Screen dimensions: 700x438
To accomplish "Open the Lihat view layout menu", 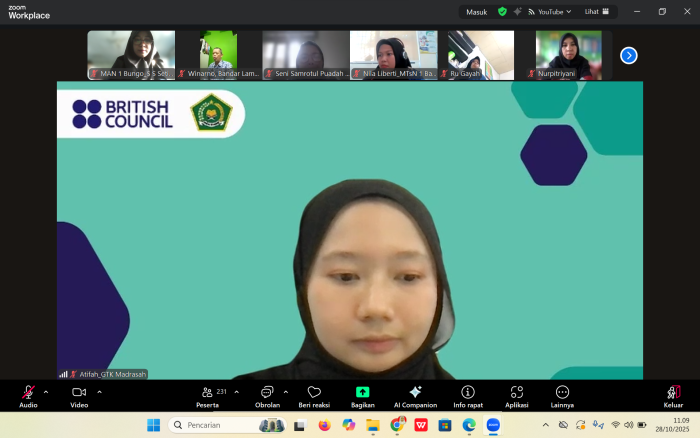I will click(x=596, y=12).
